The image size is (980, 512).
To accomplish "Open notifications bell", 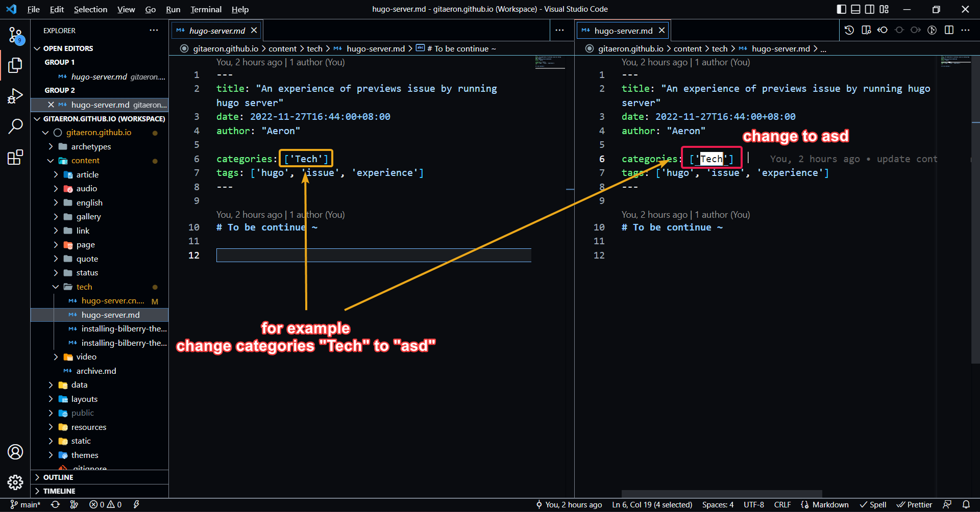I will (966, 504).
